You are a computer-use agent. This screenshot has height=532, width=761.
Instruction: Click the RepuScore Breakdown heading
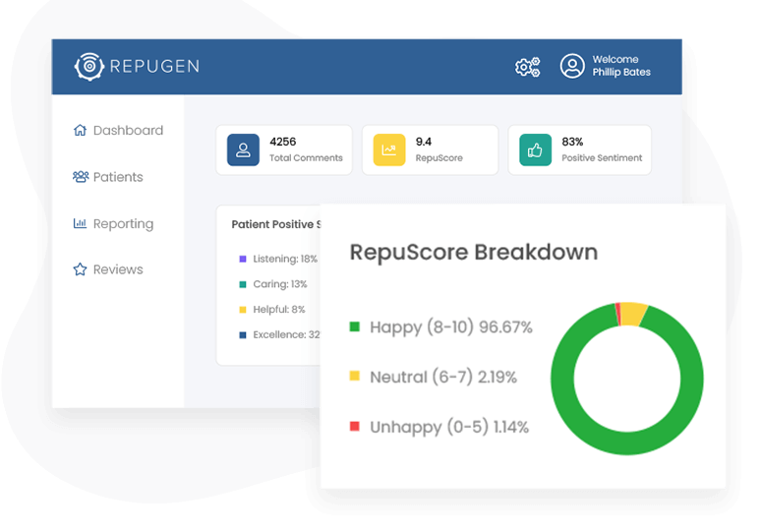tap(474, 252)
